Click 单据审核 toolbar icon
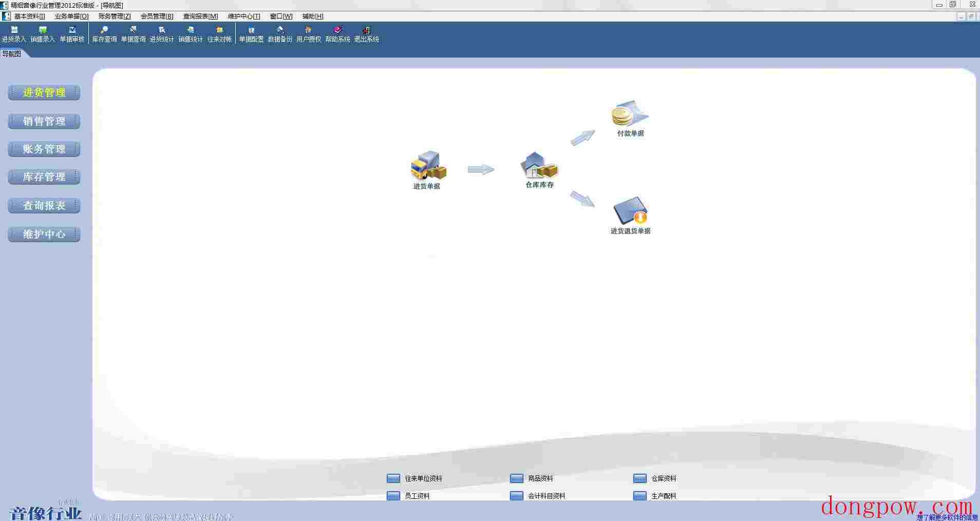Image resolution: width=980 pixels, height=521 pixels. click(72, 34)
